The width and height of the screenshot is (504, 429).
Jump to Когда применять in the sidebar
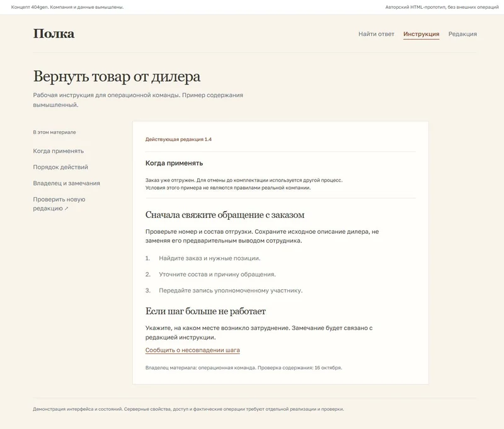58,151
